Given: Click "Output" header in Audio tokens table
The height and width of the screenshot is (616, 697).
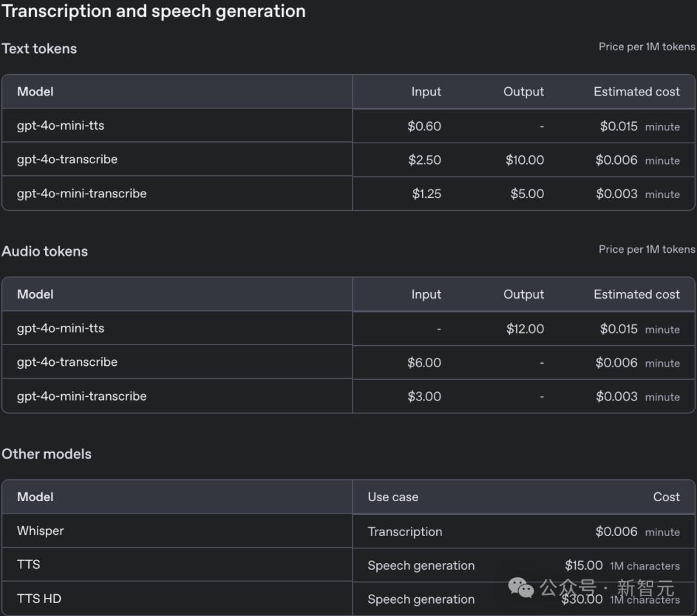Looking at the screenshot, I should click(x=523, y=294).
